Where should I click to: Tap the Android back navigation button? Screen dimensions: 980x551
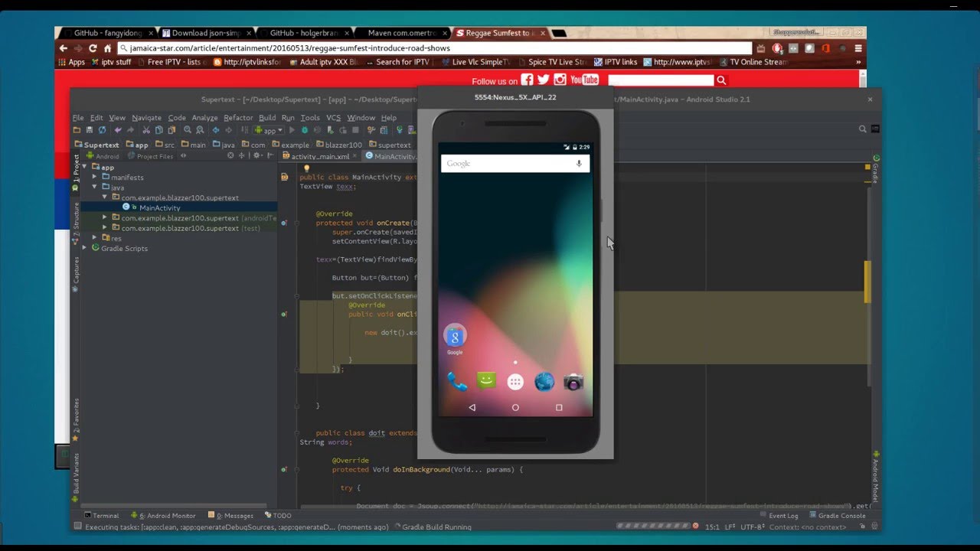(x=472, y=408)
